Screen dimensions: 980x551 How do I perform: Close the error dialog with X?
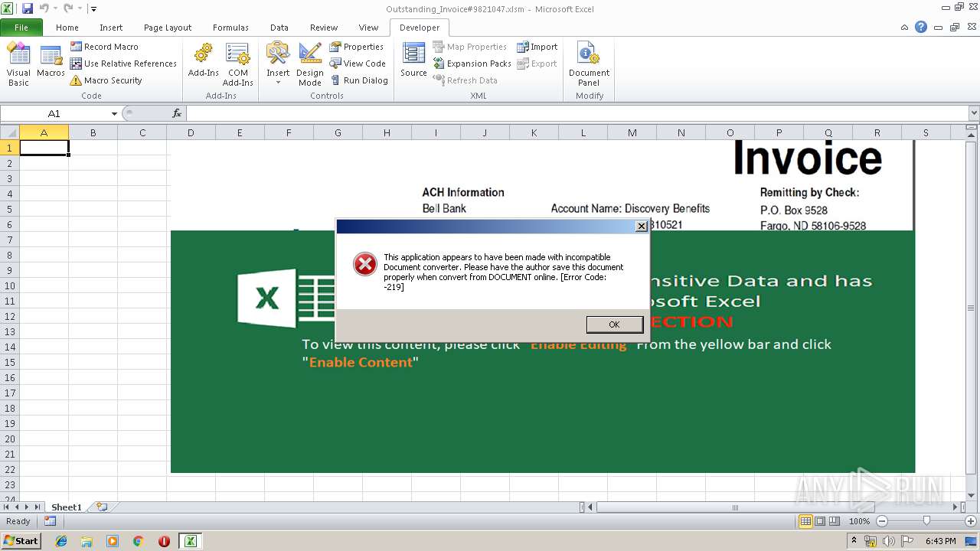[642, 227]
